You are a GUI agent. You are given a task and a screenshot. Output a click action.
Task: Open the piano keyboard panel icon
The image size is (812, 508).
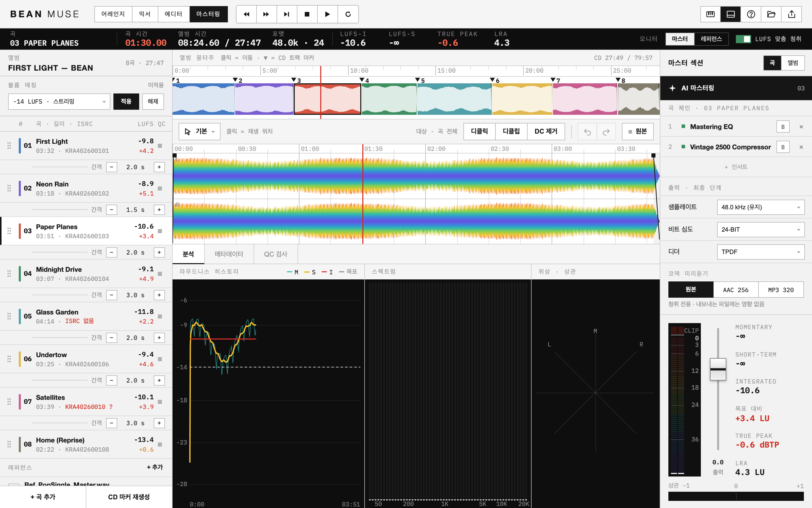click(710, 14)
